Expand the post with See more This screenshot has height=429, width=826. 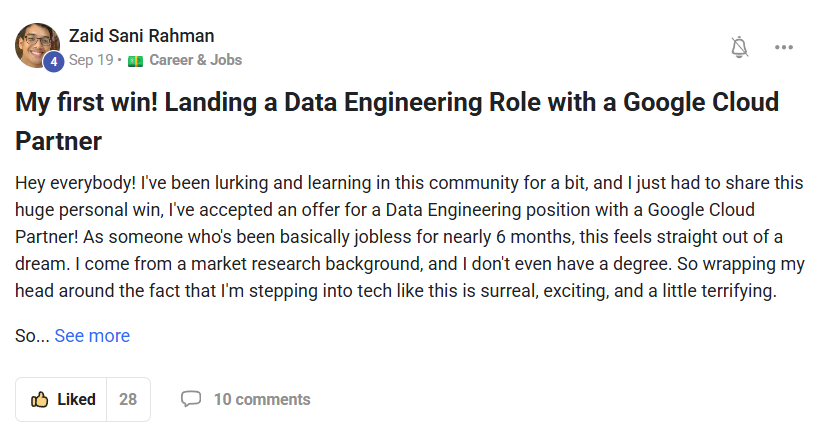coord(92,336)
